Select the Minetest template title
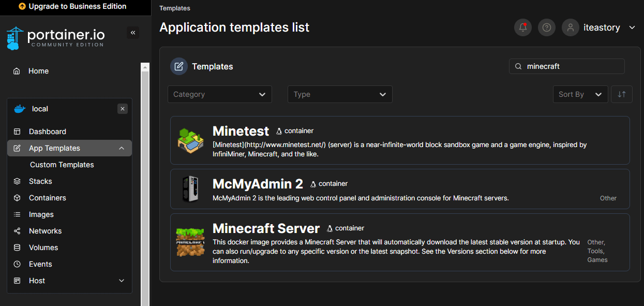This screenshot has width=644, height=306. point(241,131)
